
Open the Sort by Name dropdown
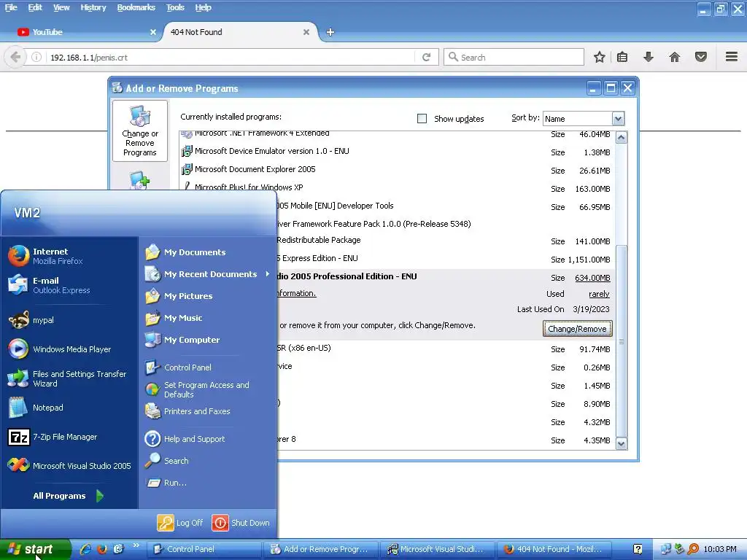618,119
